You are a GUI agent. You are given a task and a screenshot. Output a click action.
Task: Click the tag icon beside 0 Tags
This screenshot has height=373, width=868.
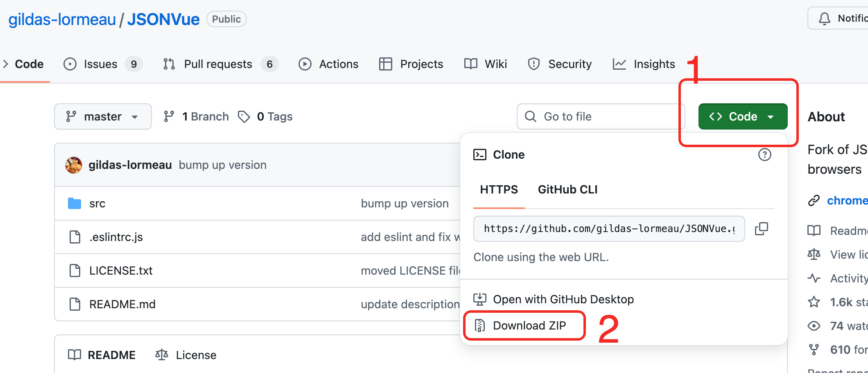244,116
